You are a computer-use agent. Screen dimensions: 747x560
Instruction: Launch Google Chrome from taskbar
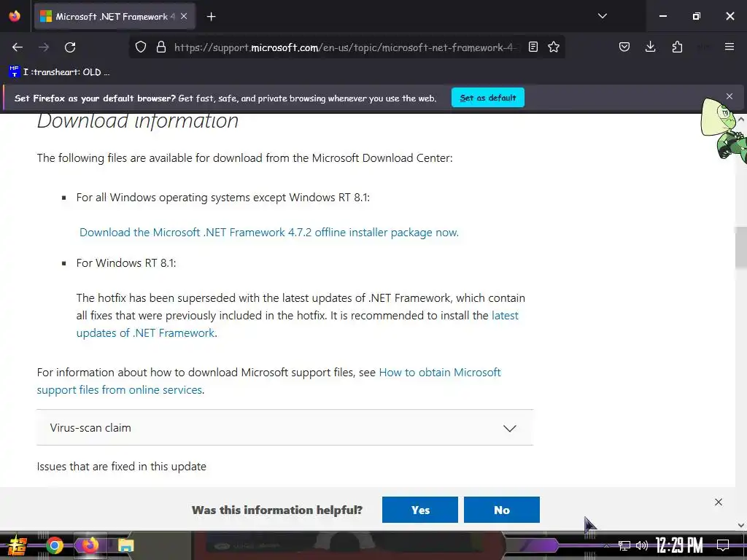tap(54, 545)
